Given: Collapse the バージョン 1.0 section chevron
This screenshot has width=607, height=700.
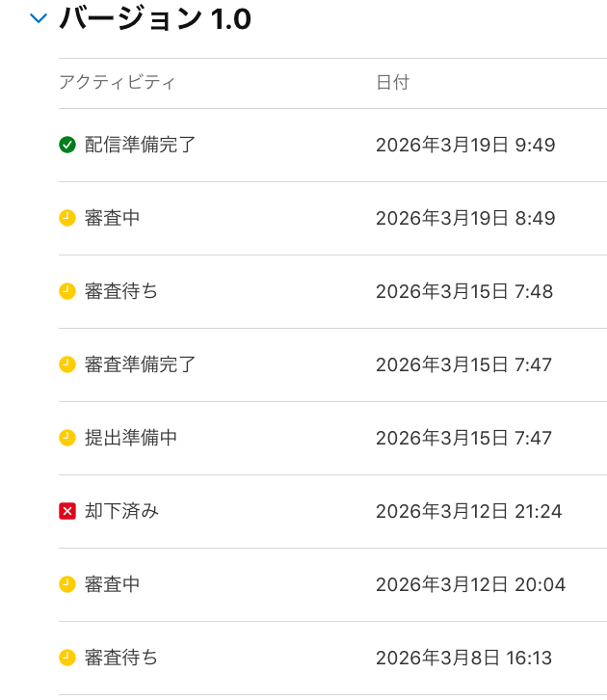Looking at the screenshot, I should click(x=39, y=18).
